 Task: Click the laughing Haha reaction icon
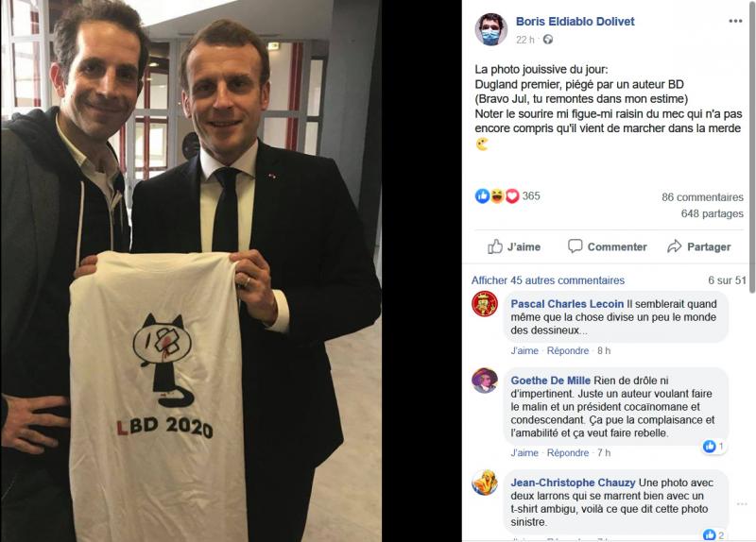[497, 196]
